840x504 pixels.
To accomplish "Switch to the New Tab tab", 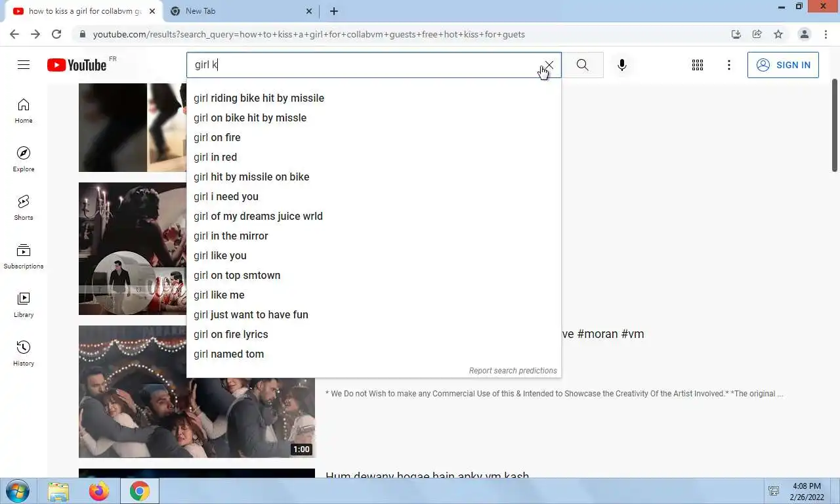I will coord(241,11).
